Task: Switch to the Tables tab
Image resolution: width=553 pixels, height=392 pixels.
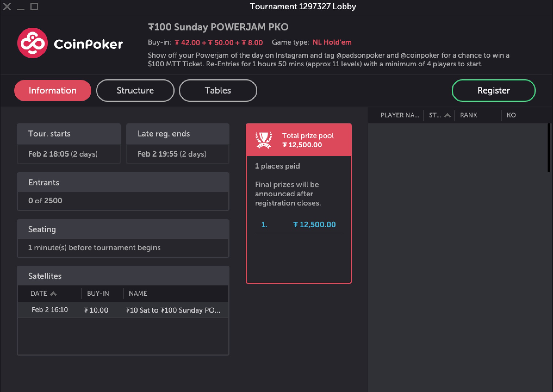Action: tap(218, 91)
